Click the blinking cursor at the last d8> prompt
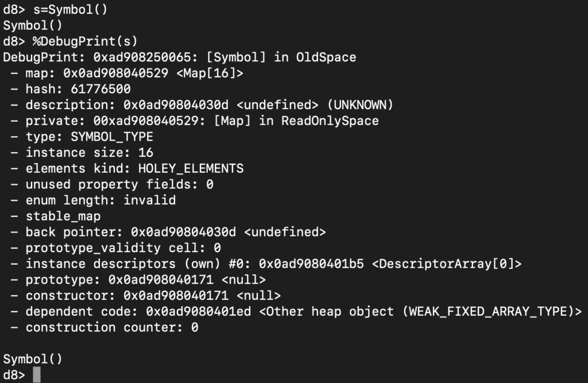 pos(37,375)
